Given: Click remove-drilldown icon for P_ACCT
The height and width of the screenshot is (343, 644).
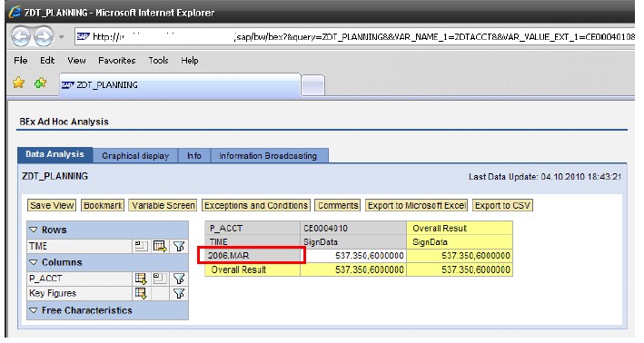Looking at the screenshot, I should coord(160,279).
